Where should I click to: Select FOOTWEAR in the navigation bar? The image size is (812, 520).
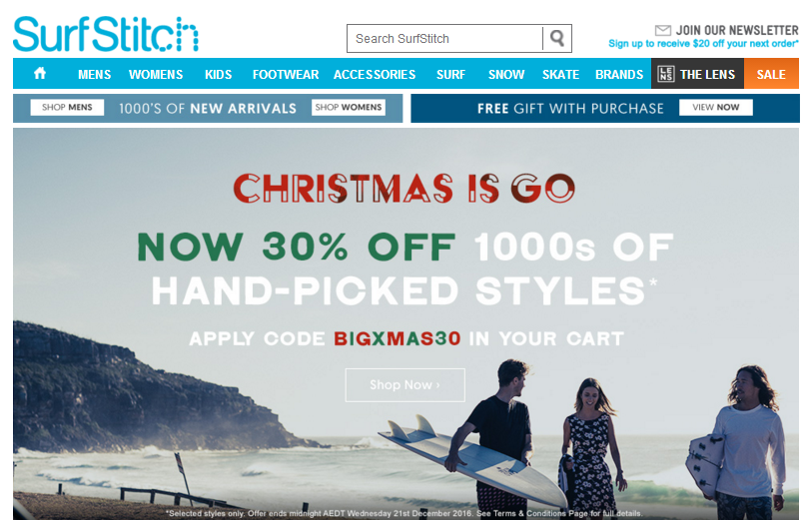point(286,75)
